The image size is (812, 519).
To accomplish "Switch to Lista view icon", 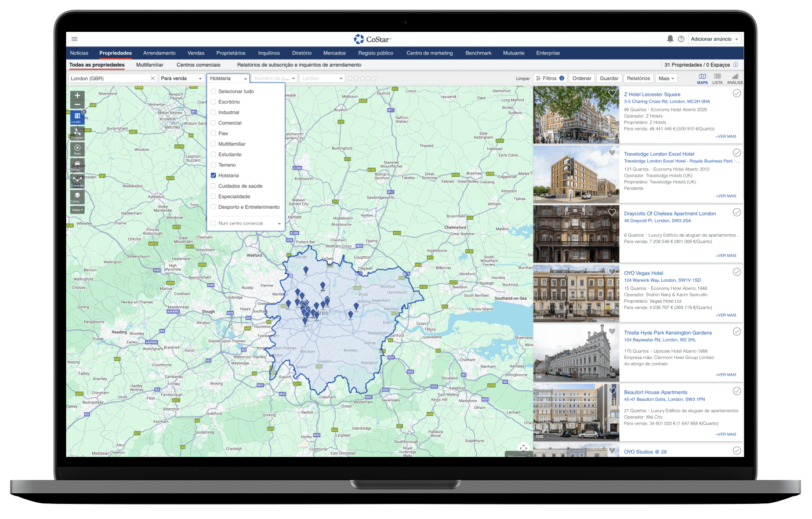I will tap(717, 78).
